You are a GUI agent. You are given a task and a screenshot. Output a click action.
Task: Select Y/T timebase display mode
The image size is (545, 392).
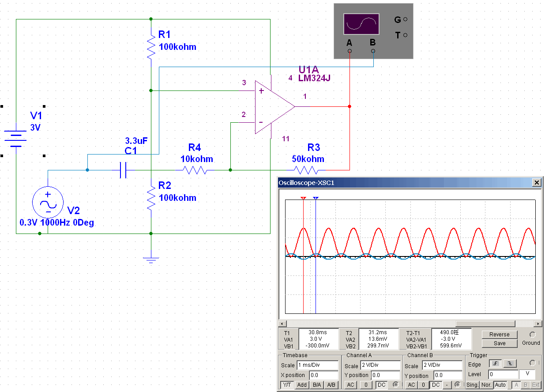click(287, 385)
